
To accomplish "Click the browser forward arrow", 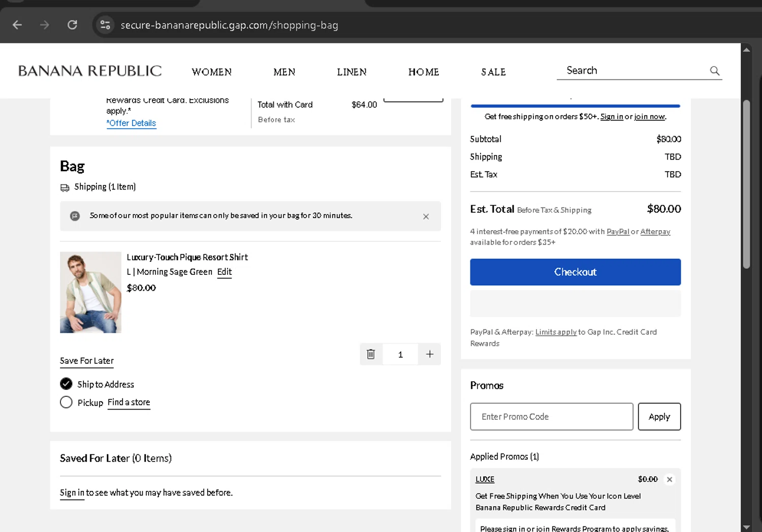I will point(45,25).
